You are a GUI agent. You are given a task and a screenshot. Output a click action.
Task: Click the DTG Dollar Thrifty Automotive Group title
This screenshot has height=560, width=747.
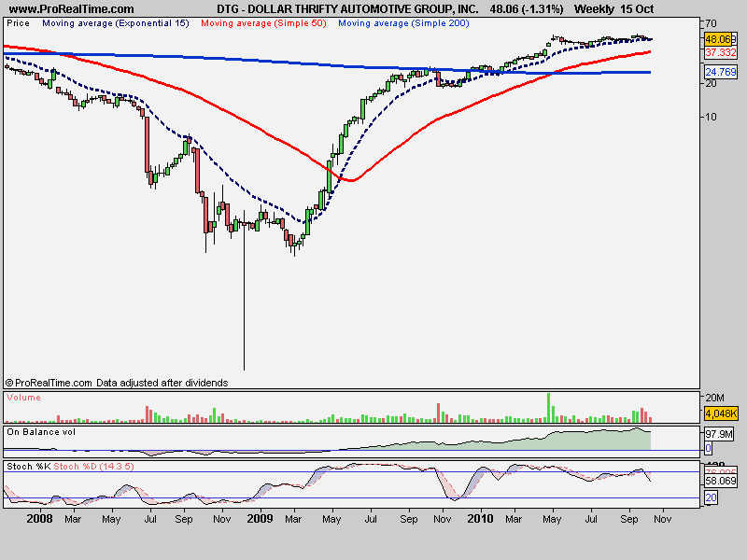tap(347, 9)
